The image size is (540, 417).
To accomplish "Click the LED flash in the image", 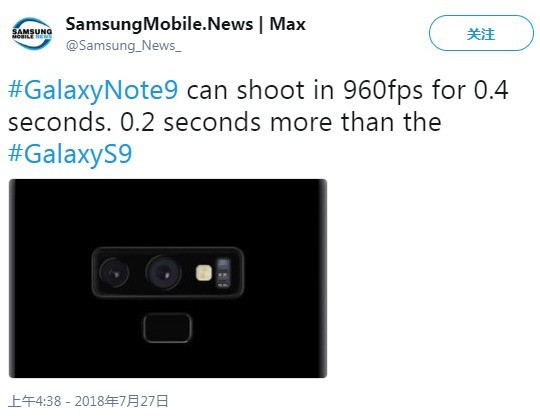I will [x=204, y=273].
